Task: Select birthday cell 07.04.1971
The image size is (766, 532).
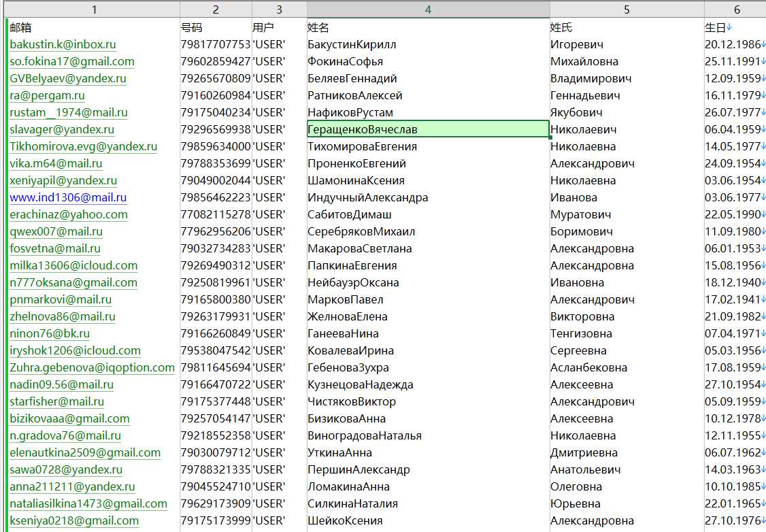Action: 735,333
